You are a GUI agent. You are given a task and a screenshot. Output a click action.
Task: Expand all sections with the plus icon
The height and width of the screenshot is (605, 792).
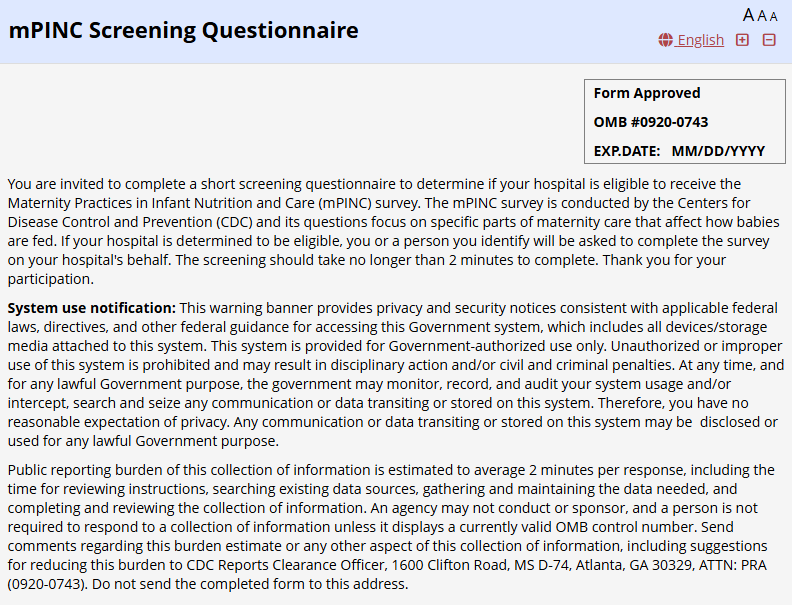click(x=742, y=40)
